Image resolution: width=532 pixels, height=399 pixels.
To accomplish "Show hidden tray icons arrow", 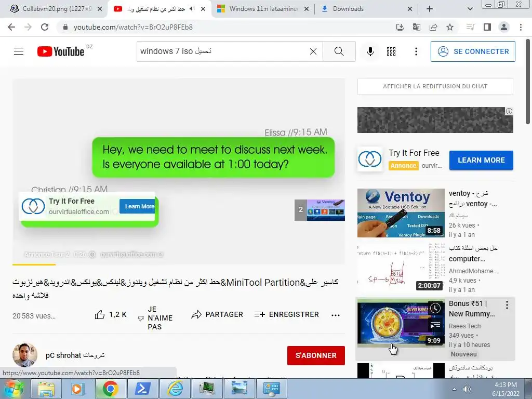I will [x=454, y=389].
